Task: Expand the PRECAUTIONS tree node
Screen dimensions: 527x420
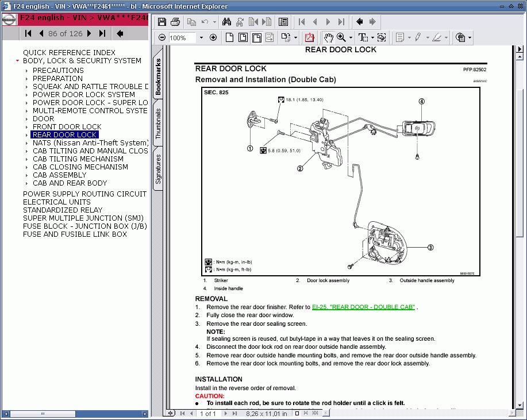Action: [x=26, y=71]
